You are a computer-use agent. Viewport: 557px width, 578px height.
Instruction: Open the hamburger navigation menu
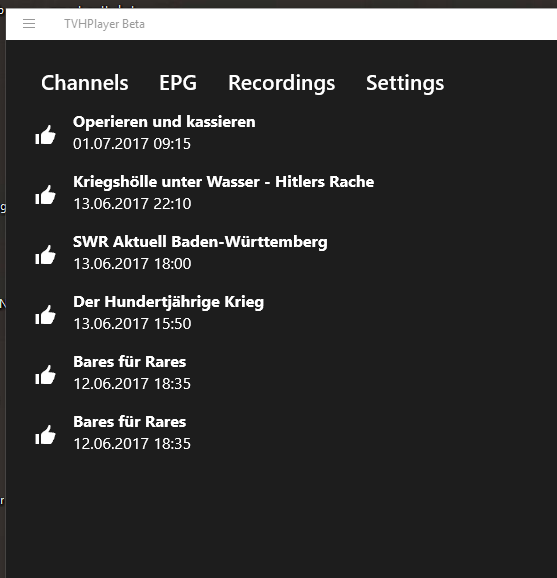tap(29, 24)
